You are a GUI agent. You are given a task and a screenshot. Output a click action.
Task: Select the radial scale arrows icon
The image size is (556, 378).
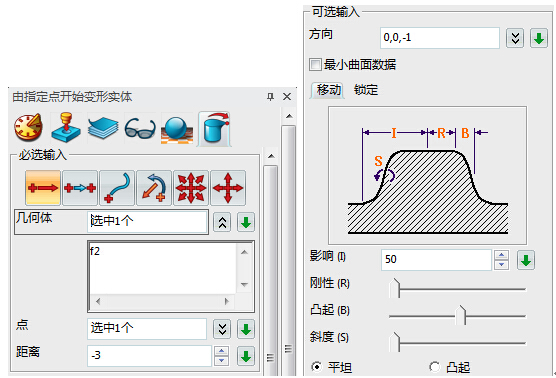pyautogui.click(x=191, y=188)
